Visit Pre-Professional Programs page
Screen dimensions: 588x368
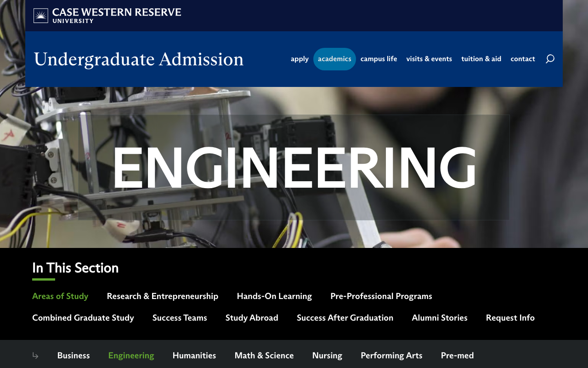tap(381, 296)
